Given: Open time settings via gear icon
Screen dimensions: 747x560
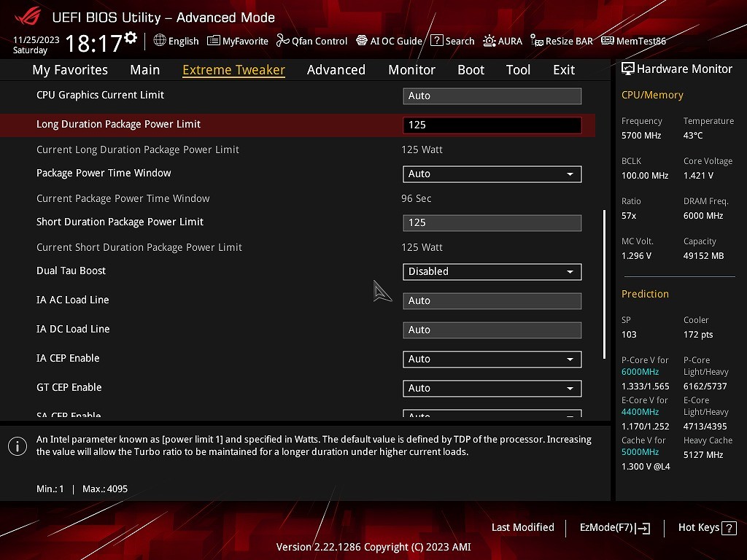Looking at the screenshot, I should point(131,38).
